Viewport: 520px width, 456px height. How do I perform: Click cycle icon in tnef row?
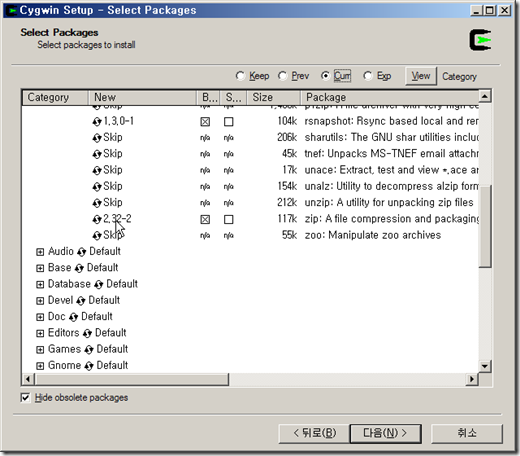tap(97, 154)
